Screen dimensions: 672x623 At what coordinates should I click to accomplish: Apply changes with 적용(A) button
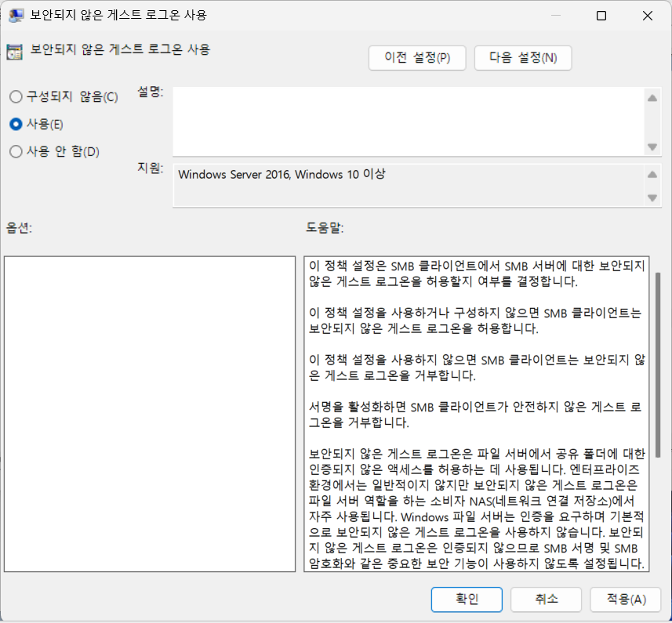(x=626, y=599)
